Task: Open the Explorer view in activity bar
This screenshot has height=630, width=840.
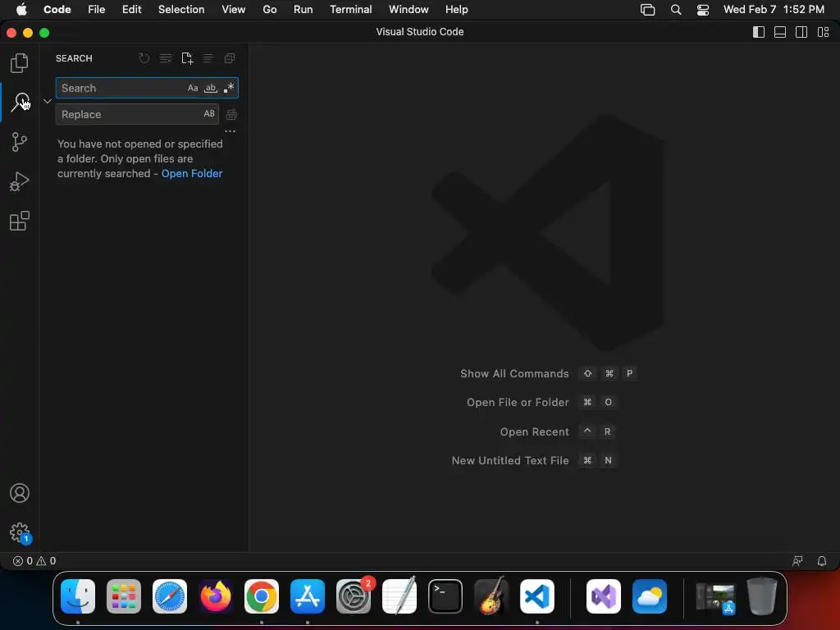Action: 20,62
